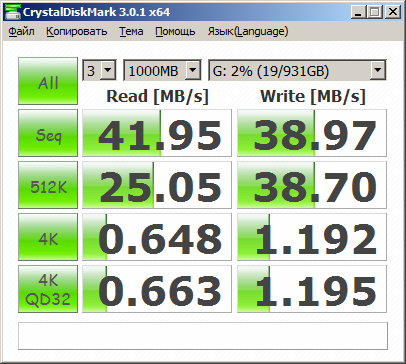Select the 4K QD32 write result 1.195
The height and width of the screenshot is (364, 406).
tap(312, 289)
